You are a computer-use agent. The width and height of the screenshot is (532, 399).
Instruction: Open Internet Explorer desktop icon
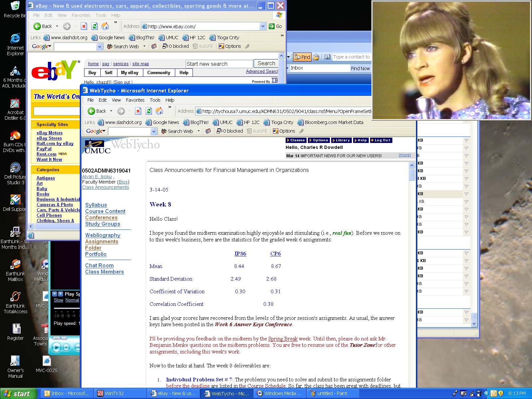click(15, 44)
